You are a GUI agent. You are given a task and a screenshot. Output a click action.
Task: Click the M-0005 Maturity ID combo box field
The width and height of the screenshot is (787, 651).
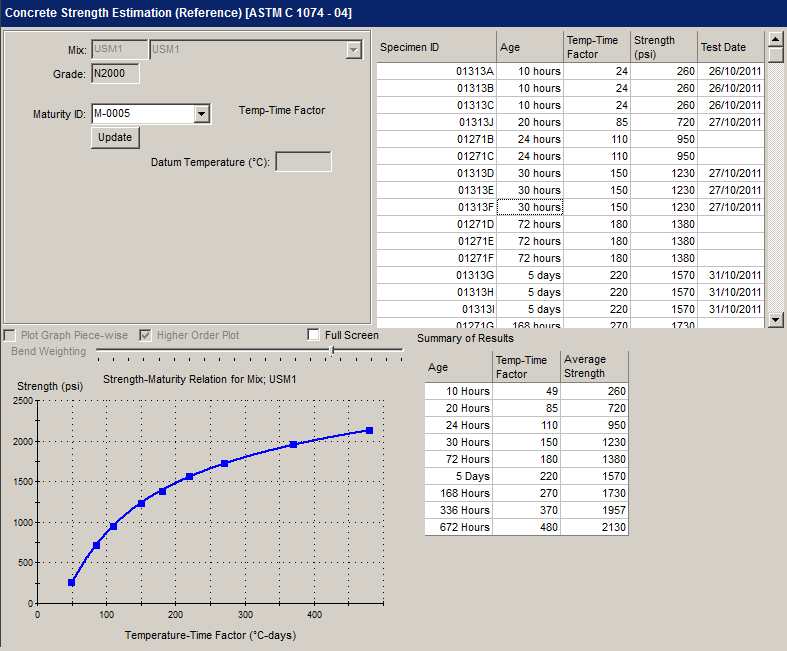pyautogui.click(x=142, y=114)
